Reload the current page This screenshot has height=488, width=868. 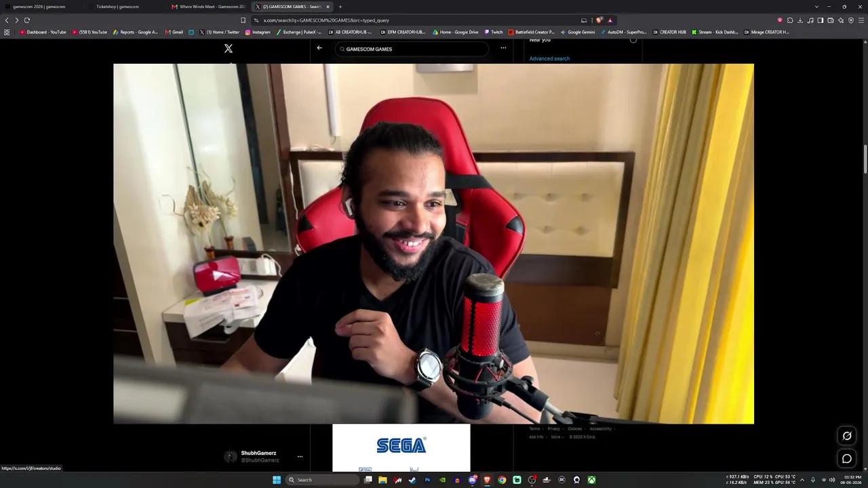pos(27,20)
